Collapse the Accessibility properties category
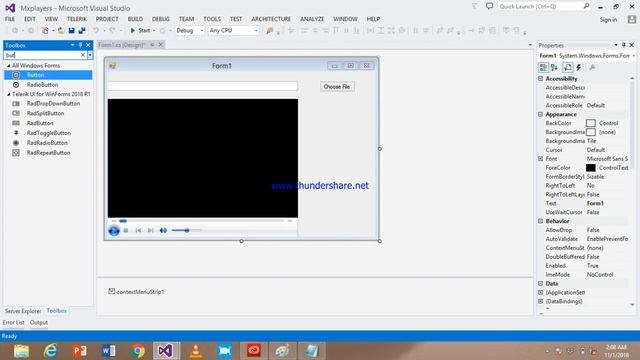 click(540, 78)
